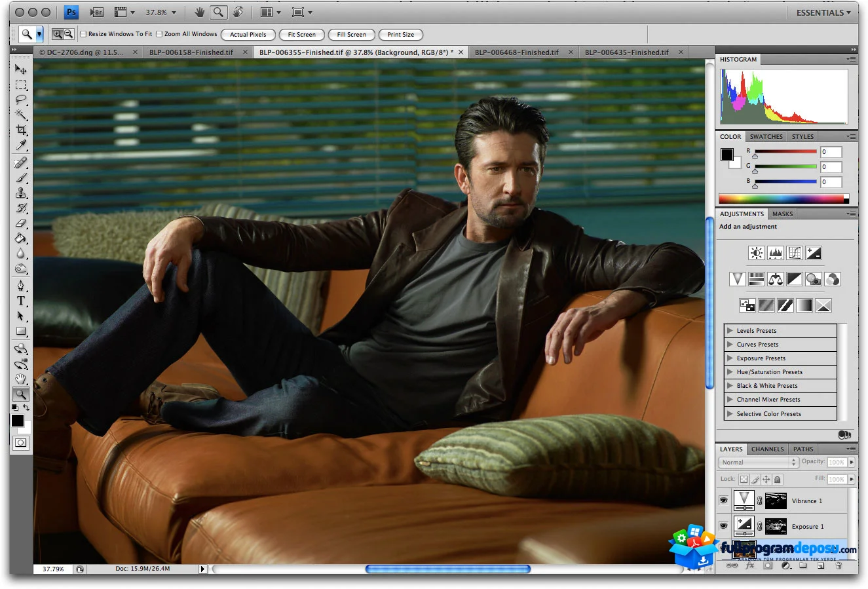The image size is (868, 589).
Task: Switch to the Channels tab
Action: click(x=767, y=449)
